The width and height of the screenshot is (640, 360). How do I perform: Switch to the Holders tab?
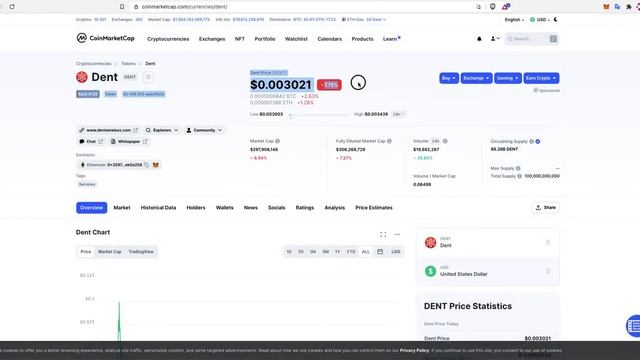click(196, 208)
